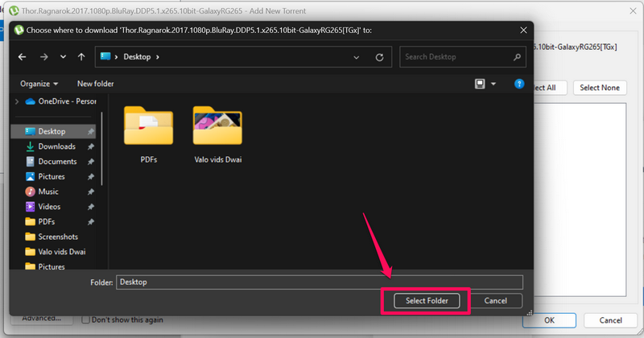Open Screenshots in the sidebar
Image resolution: width=644 pixels, height=338 pixels.
coord(53,237)
